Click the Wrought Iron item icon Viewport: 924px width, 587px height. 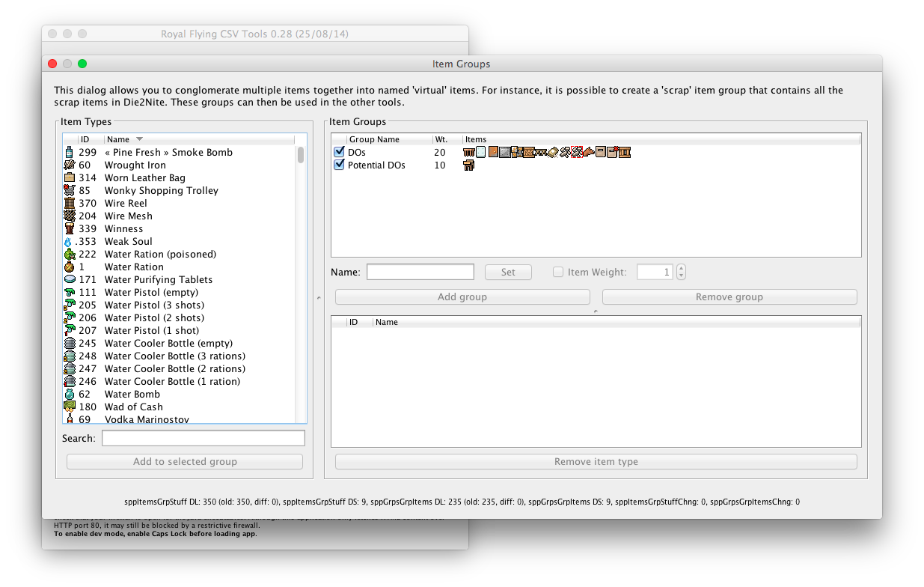pos(70,165)
